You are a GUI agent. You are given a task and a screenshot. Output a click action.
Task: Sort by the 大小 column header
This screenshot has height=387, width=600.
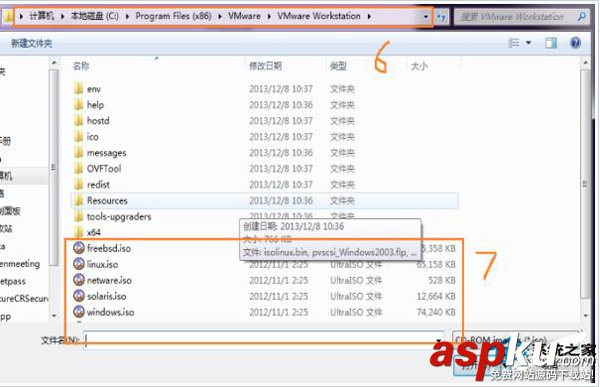click(419, 66)
